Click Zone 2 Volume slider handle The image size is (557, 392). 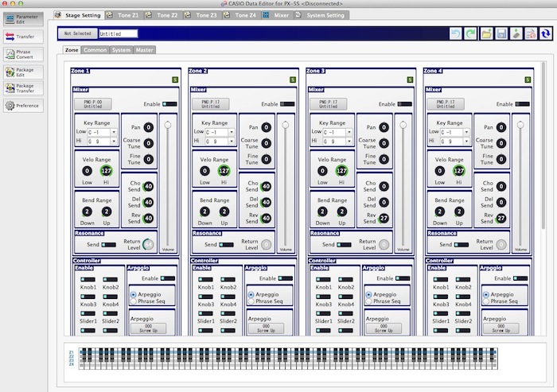pyautogui.click(x=285, y=125)
